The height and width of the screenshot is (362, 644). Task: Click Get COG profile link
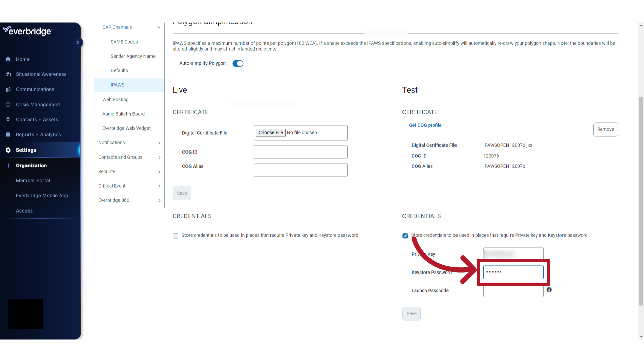425,125
